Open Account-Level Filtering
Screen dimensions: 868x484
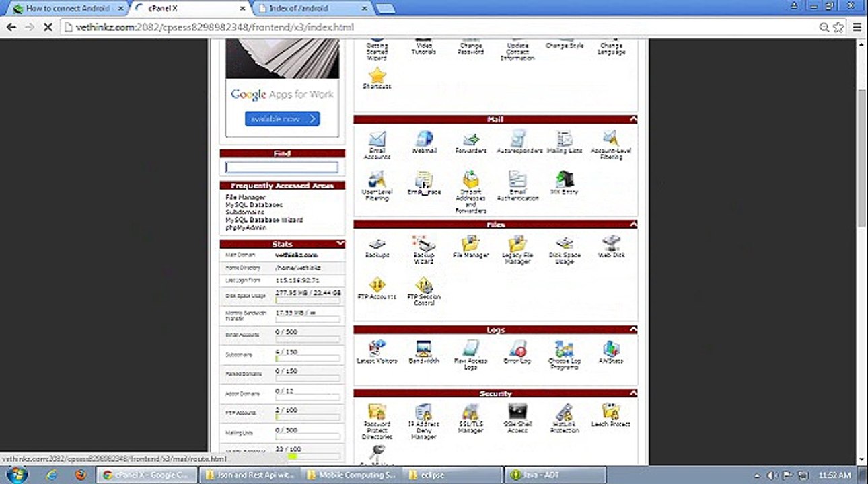pos(611,145)
